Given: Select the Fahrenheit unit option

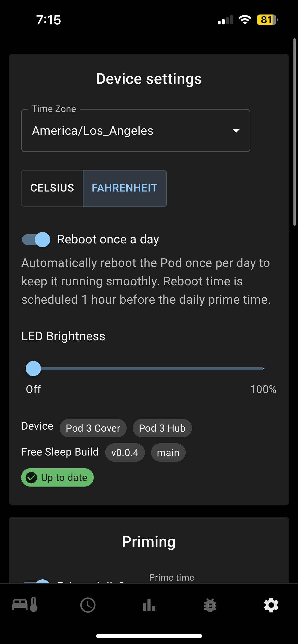Looking at the screenshot, I should [x=125, y=188].
